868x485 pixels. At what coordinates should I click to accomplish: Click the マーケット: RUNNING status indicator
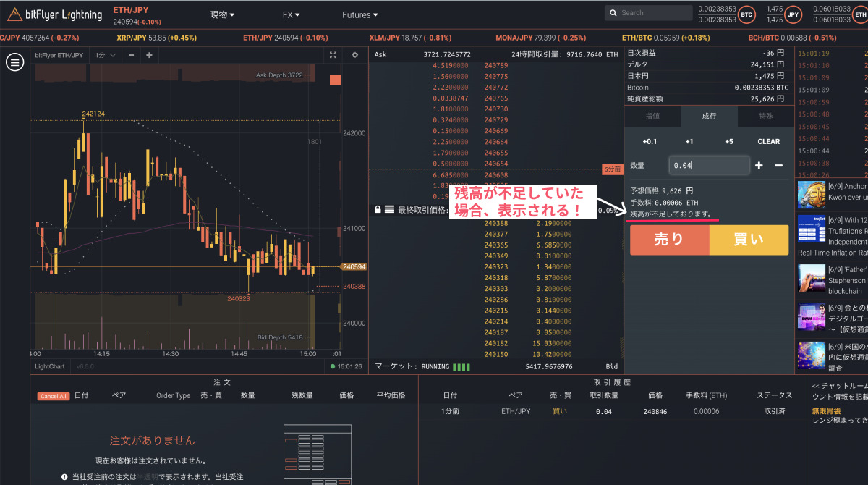point(422,367)
